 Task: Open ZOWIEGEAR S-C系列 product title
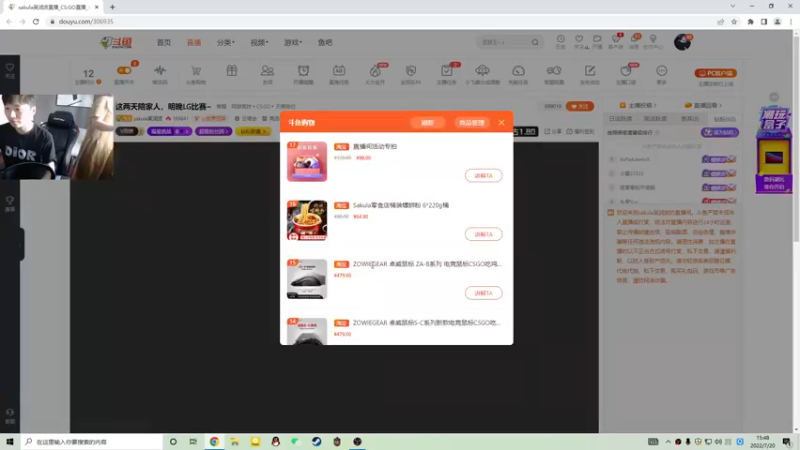pos(426,322)
